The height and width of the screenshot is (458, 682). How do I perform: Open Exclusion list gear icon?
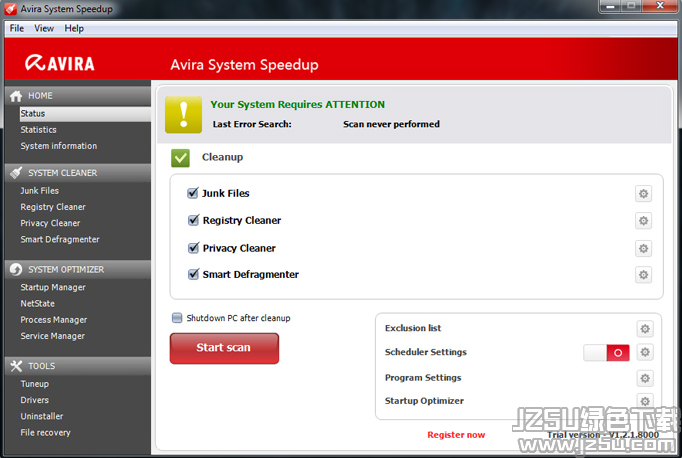coord(645,329)
